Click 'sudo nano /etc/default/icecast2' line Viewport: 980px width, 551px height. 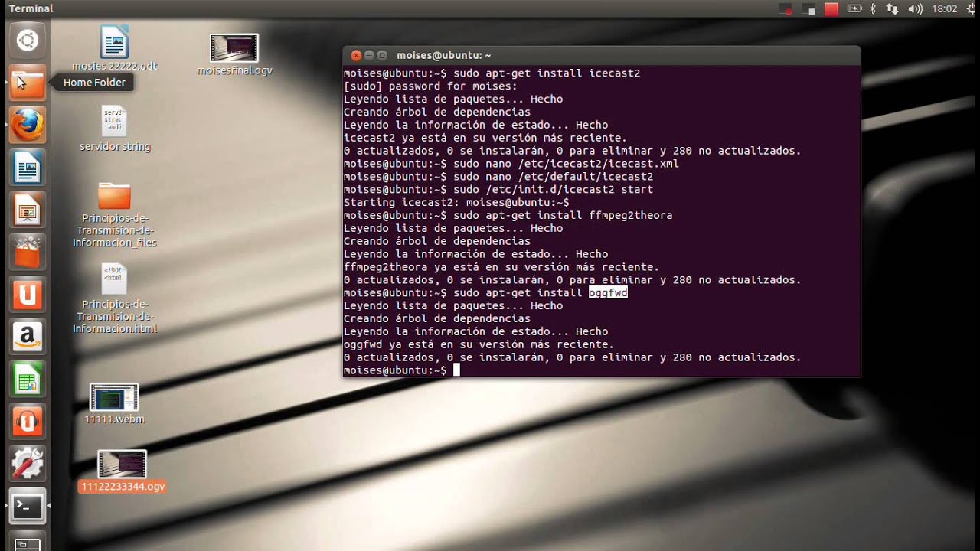point(553,177)
